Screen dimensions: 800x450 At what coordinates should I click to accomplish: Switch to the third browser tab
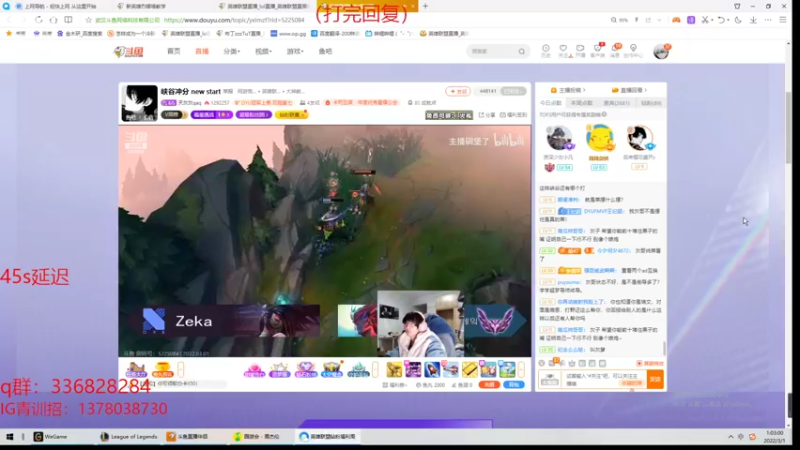(x=263, y=6)
